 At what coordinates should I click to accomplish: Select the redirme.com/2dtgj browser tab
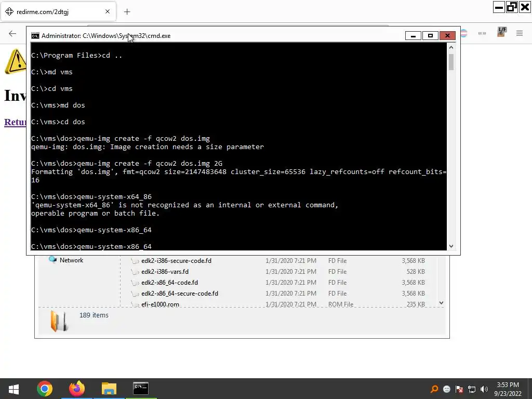[x=59, y=11]
